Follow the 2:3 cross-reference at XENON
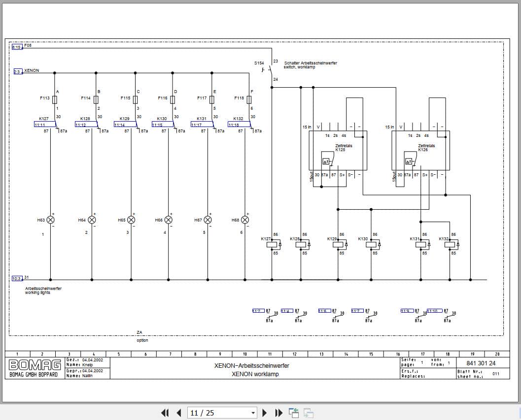The width and height of the screenshot is (521, 420). coord(18,72)
